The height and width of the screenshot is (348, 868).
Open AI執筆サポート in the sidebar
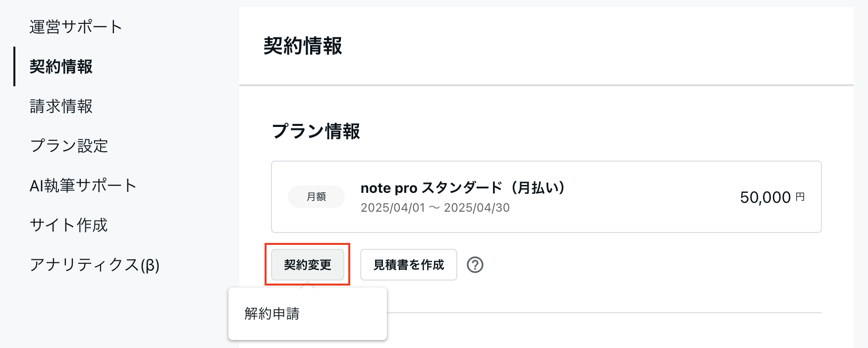(83, 185)
